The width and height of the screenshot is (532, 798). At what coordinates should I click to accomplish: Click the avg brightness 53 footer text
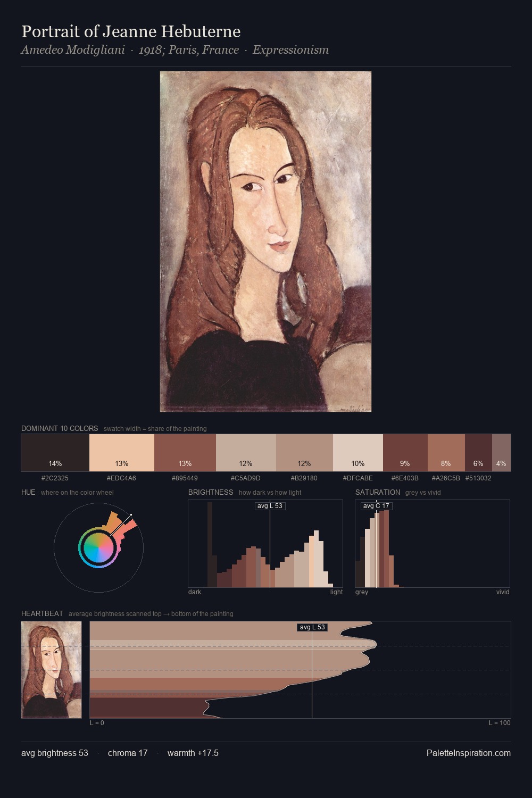click(x=55, y=753)
